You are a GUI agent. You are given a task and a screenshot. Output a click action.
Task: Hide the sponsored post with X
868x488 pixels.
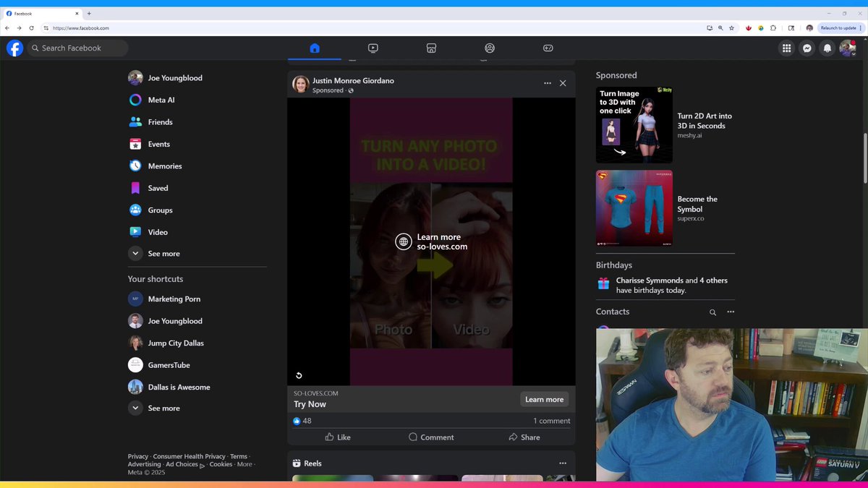coord(563,83)
